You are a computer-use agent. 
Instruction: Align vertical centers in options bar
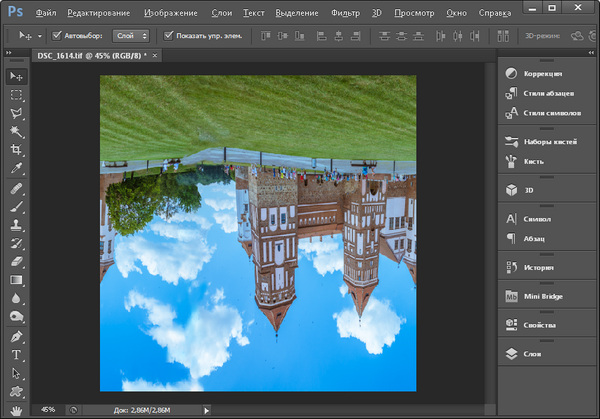point(282,36)
